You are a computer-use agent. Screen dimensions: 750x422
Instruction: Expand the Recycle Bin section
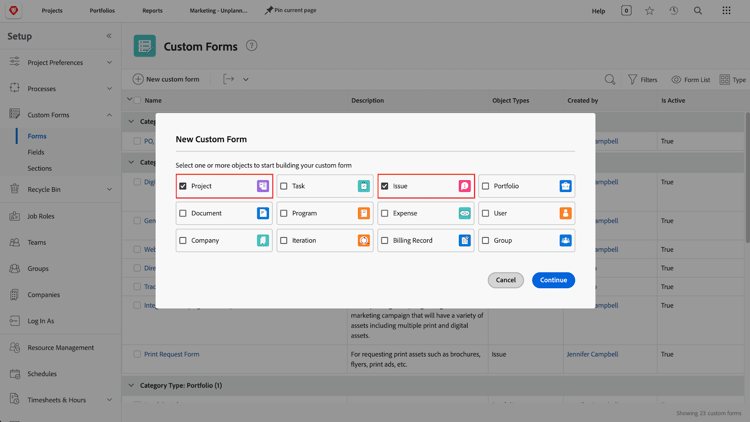(109, 189)
